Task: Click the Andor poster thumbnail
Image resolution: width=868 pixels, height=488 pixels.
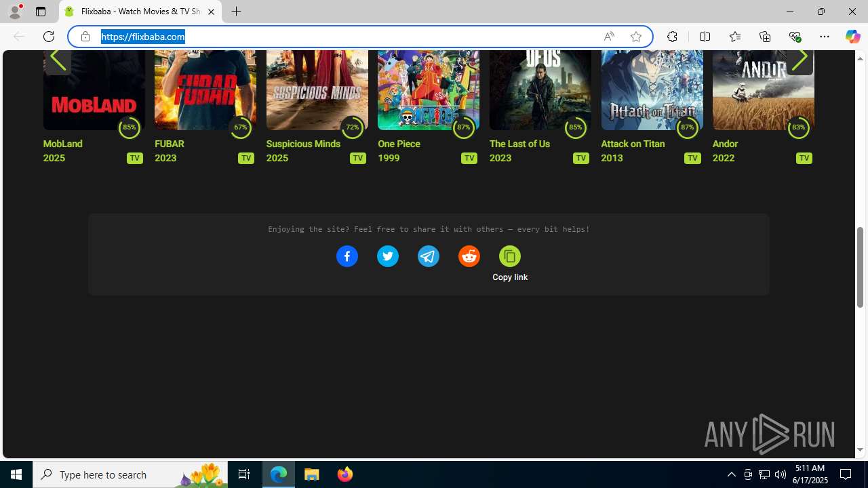Action: 763,90
